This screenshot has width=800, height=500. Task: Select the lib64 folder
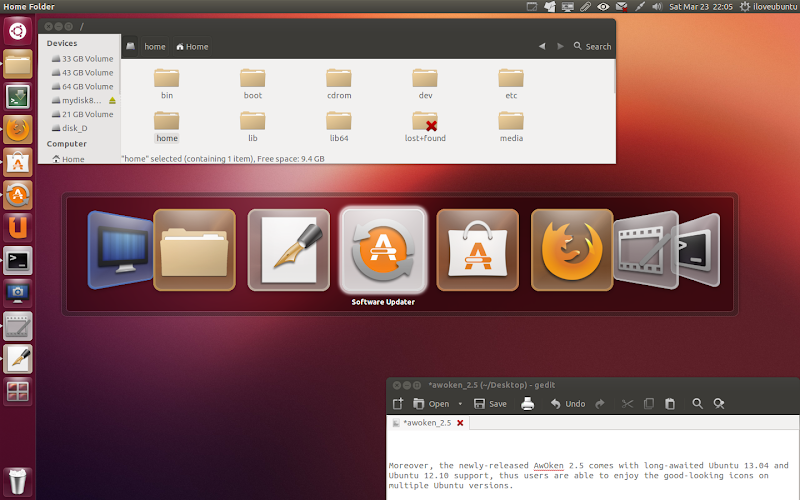339,127
